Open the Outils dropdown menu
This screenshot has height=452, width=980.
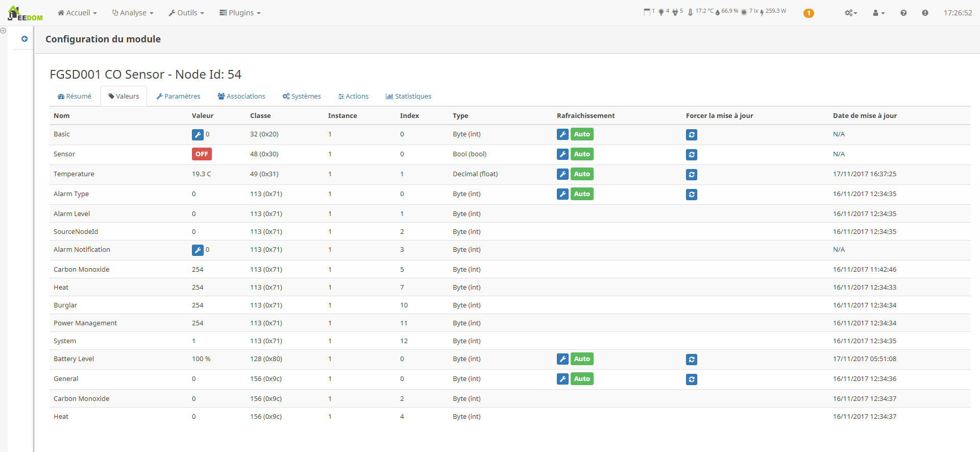[186, 13]
